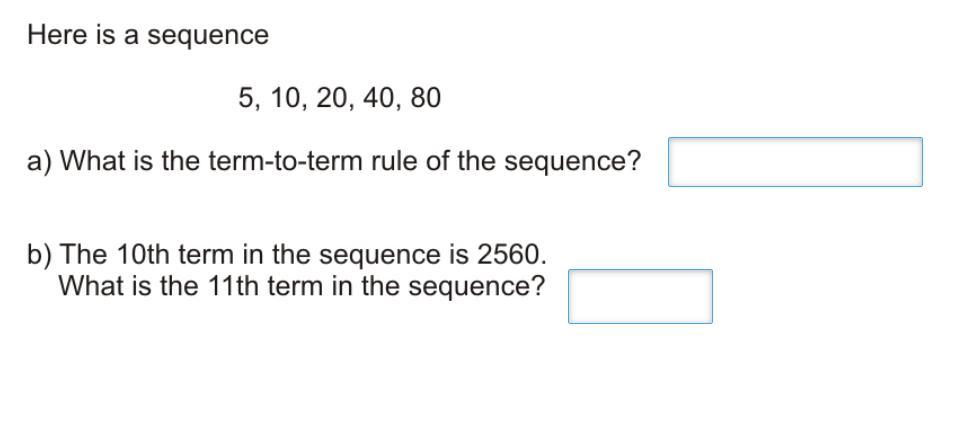The image size is (978, 436).
Task: Click the 'Here is a sequence' heading text
Action: coord(148,36)
